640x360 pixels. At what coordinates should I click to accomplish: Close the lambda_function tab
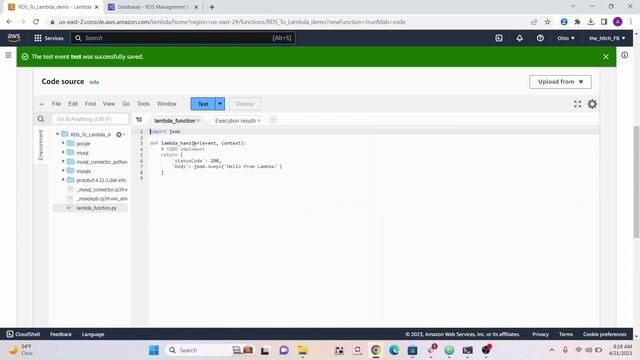point(198,120)
